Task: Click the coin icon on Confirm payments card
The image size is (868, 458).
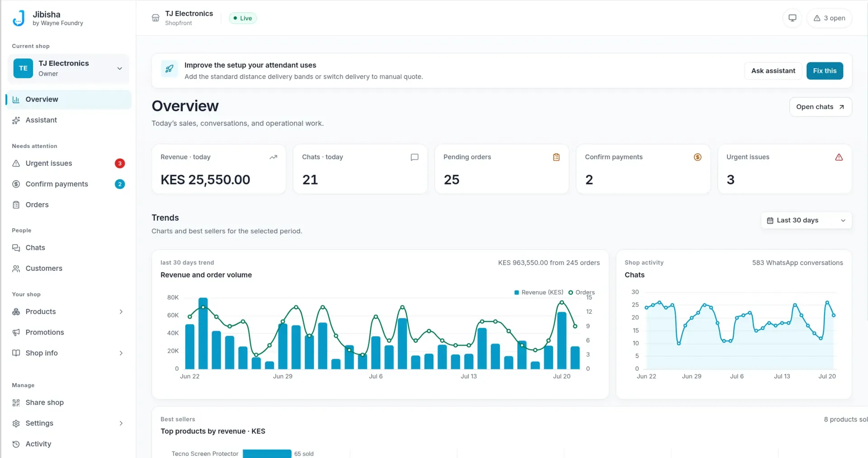Action: 698,157
